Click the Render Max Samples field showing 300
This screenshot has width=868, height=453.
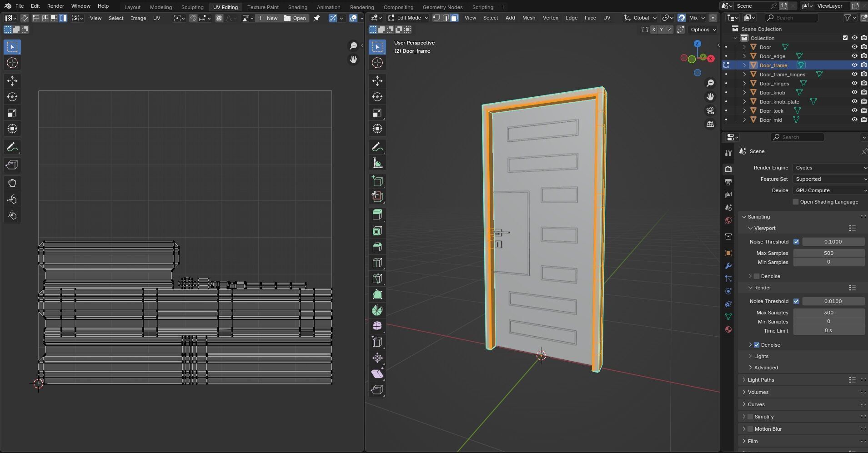point(828,313)
